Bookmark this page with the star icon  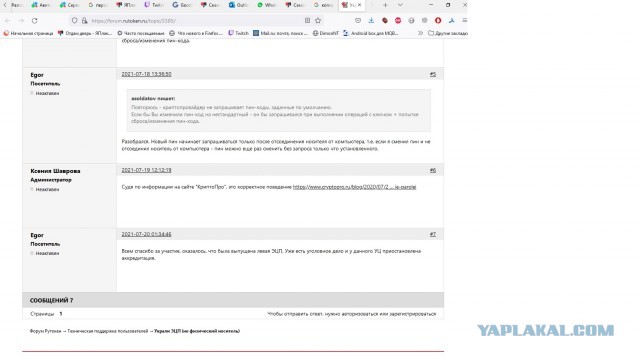(318, 20)
